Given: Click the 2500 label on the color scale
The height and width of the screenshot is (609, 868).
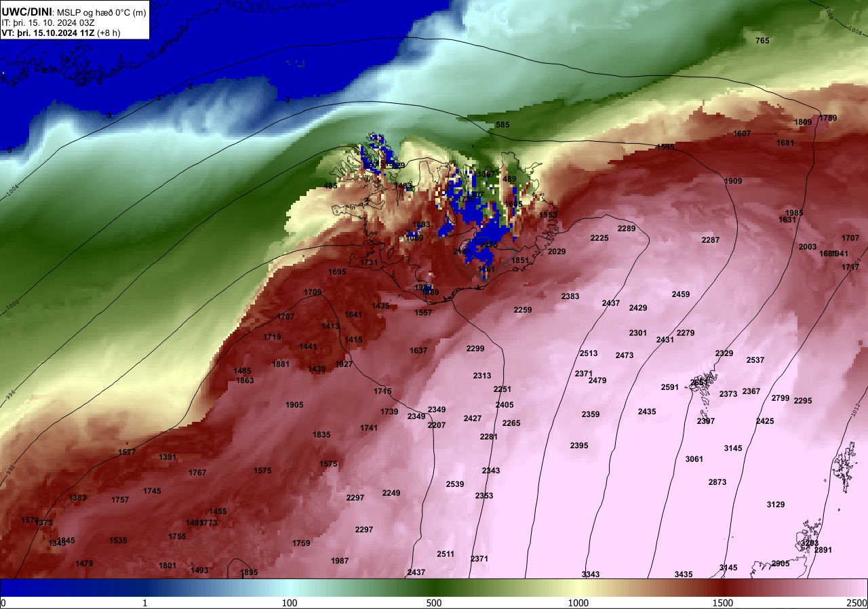Looking at the screenshot, I should point(857,603).
